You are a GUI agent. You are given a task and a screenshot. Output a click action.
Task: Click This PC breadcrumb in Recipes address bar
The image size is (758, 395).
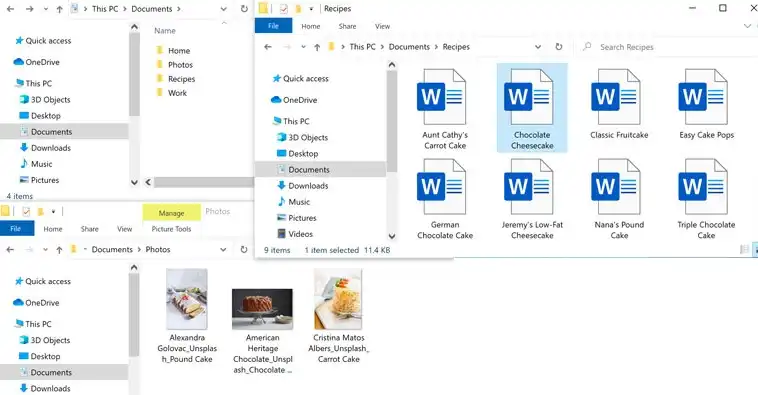point(362,47)
